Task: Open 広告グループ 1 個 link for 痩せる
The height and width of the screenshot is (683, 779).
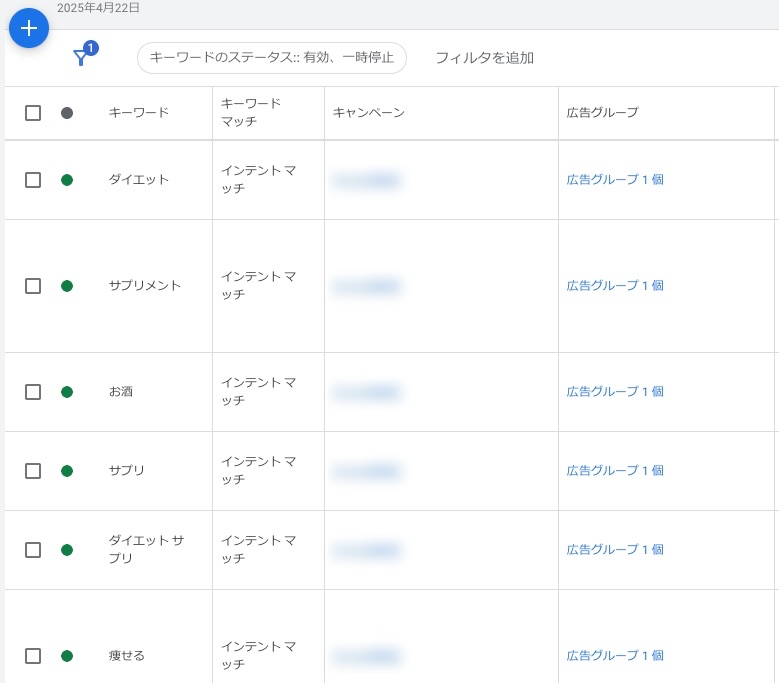Action: pos(615,655)
